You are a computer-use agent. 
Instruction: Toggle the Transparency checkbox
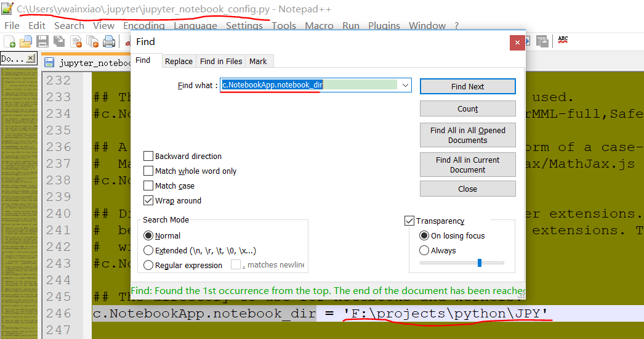409,221
